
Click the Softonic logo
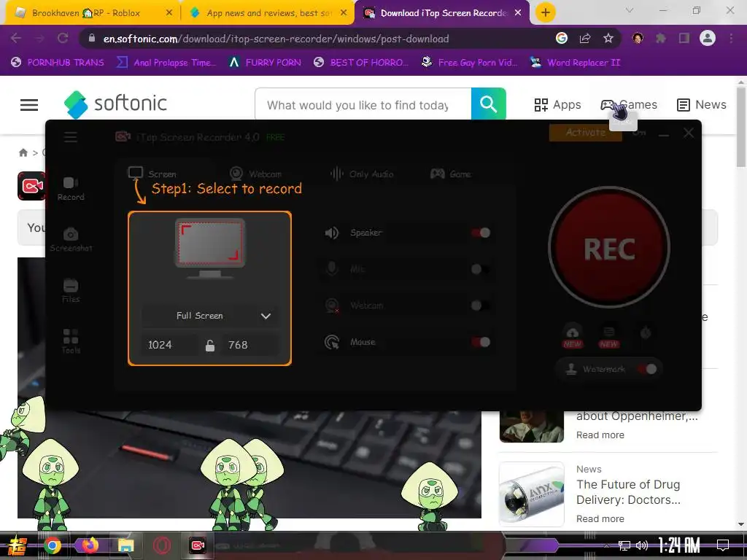click(116, 104)
